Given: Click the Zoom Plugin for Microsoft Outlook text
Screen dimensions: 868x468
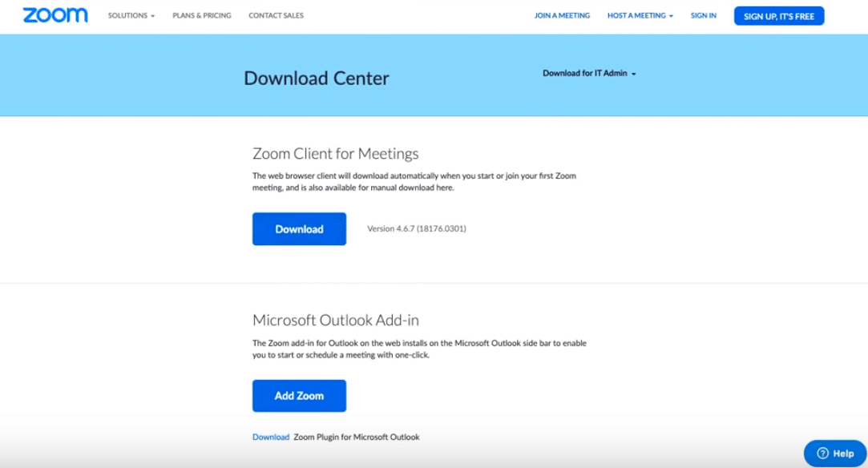Looking at the screenshot, I should (357, 438).
